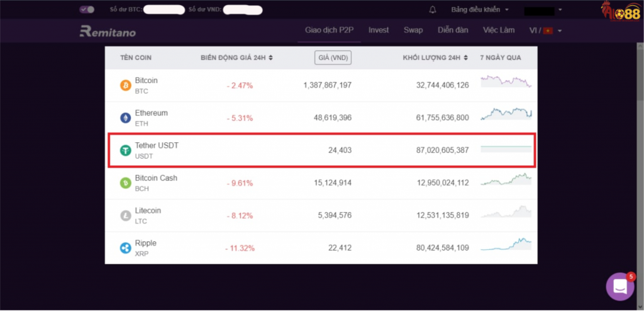Toggle the dark mode switch
Viewport: 644px width, 311px height.
click(x=87, y=9)
